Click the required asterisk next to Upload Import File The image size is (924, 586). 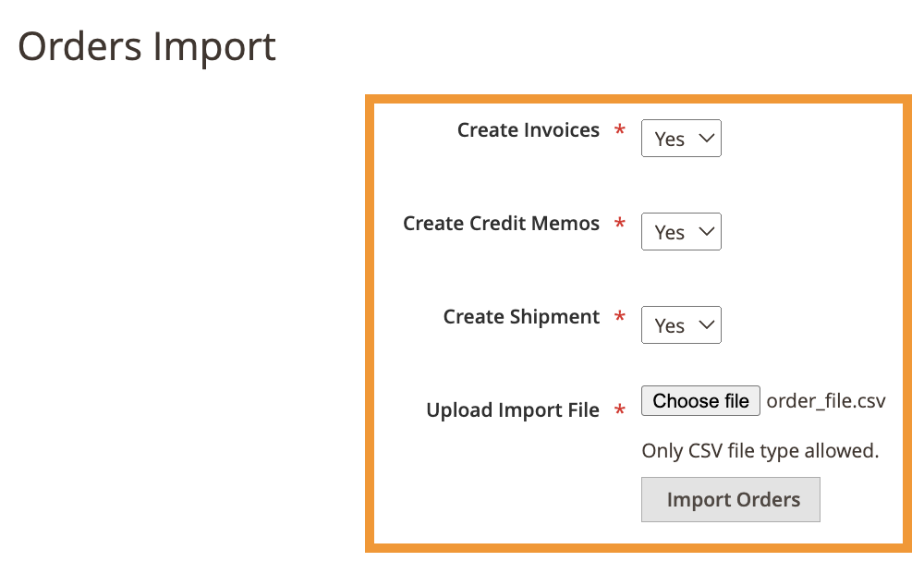pos(619,409)
